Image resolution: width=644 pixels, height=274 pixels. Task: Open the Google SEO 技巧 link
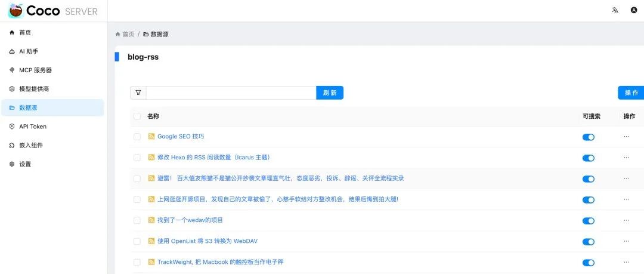tap(181, 137)
